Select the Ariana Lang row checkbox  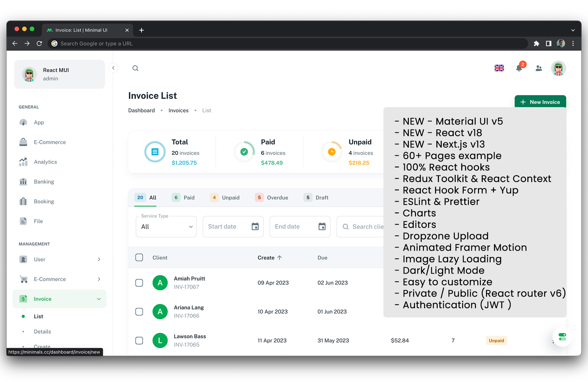[x=139, y=312]
